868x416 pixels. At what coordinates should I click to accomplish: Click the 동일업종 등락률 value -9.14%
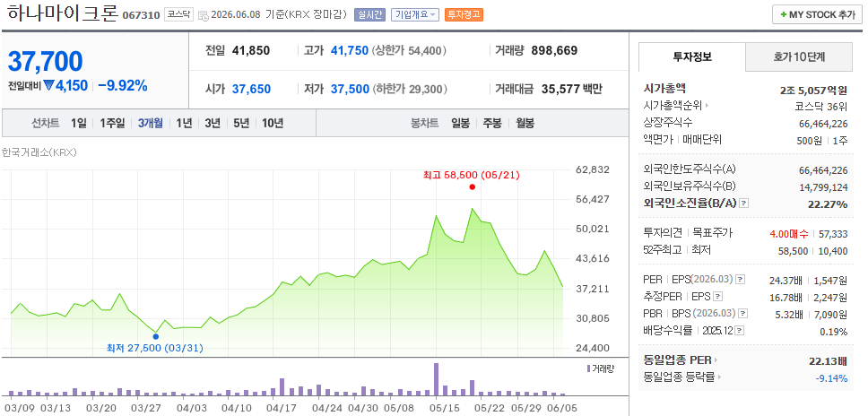coord(831,378)
